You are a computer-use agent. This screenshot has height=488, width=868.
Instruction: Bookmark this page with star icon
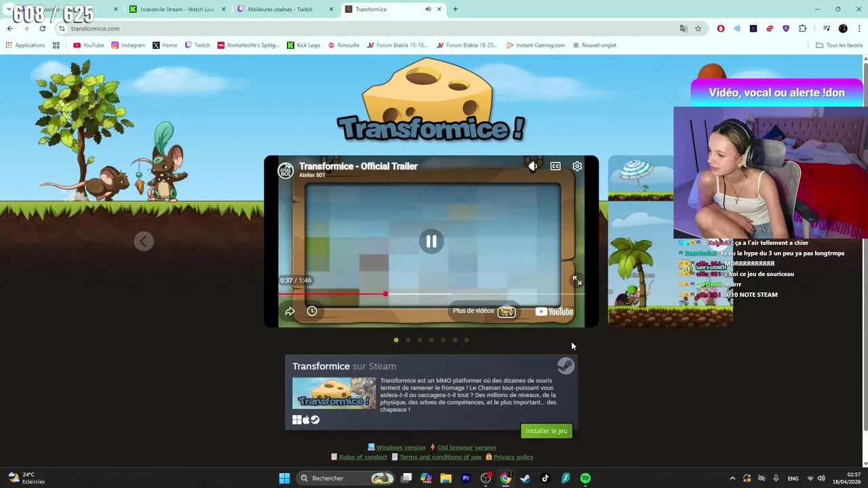point(698,28)
